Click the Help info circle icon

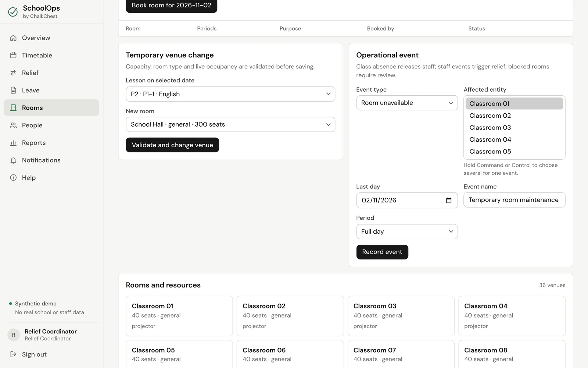point(13,178)
